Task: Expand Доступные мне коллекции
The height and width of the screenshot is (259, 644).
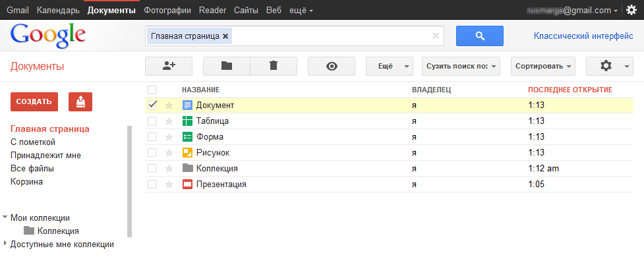Action: coord(5,244)
